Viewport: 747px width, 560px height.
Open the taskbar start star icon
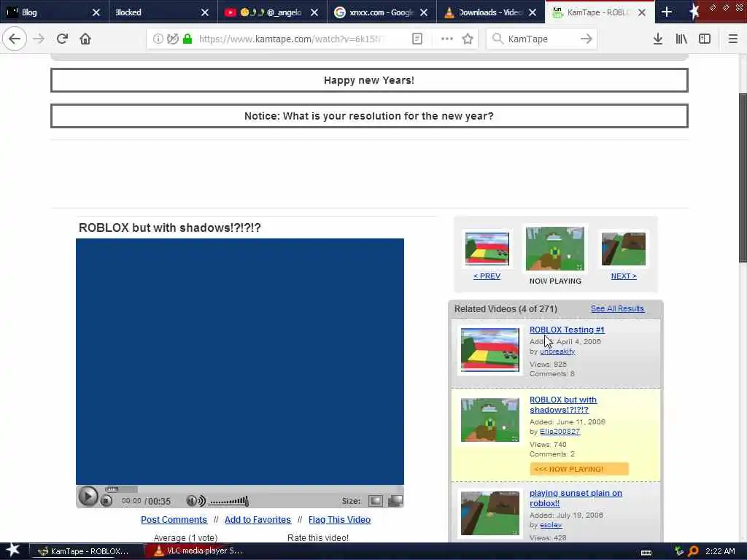[12, 551]
